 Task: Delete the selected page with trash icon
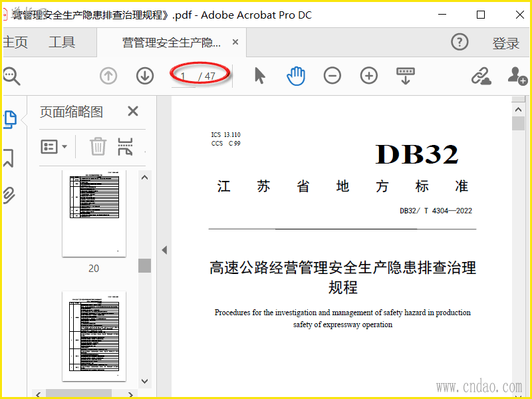[98, 146]
